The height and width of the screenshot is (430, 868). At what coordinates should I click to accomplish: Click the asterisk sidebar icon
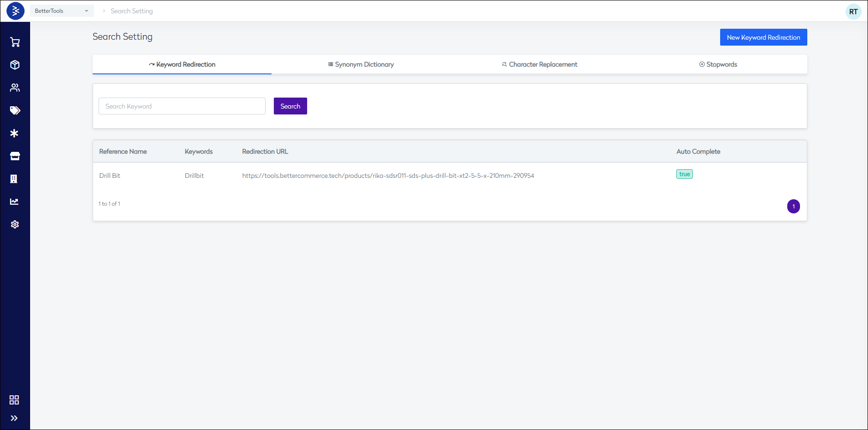coord(15,133)
